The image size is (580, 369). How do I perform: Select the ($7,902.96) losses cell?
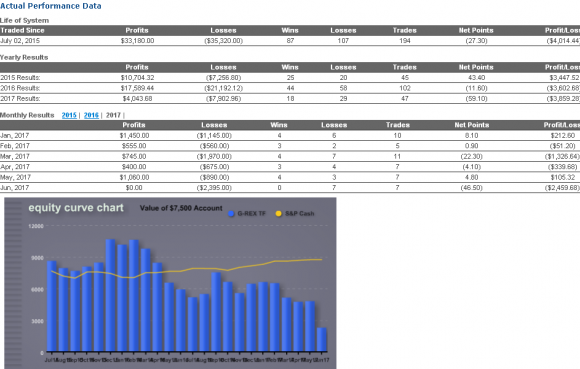click(x=223, y=99)
